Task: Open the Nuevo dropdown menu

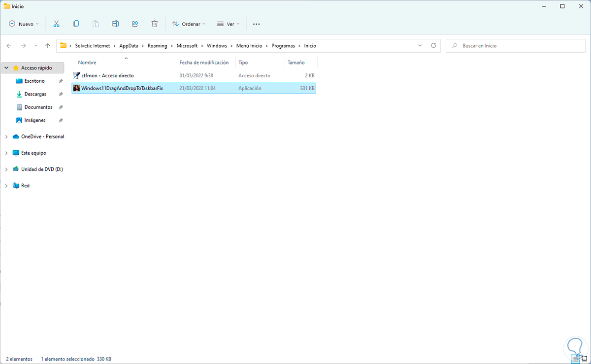Action: [24, 24]
